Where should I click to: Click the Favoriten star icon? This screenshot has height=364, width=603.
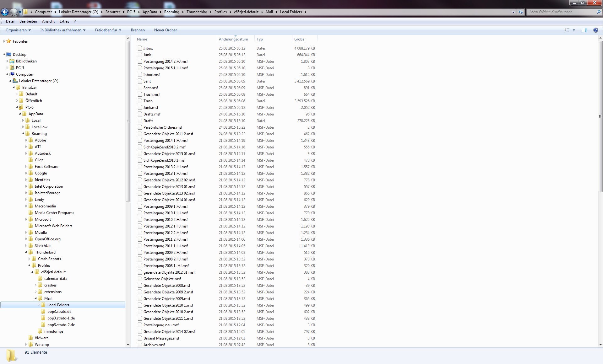click(x=9, y=41)
